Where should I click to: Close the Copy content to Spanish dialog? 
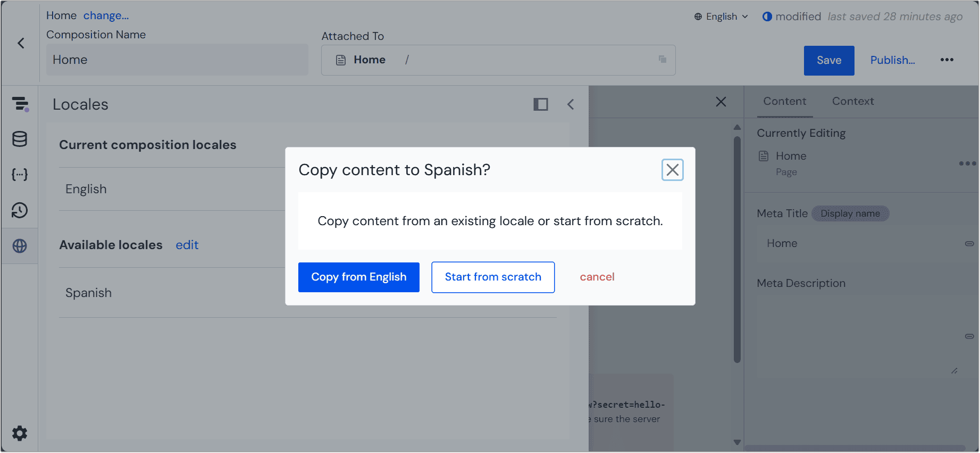(x=672, y=170)
